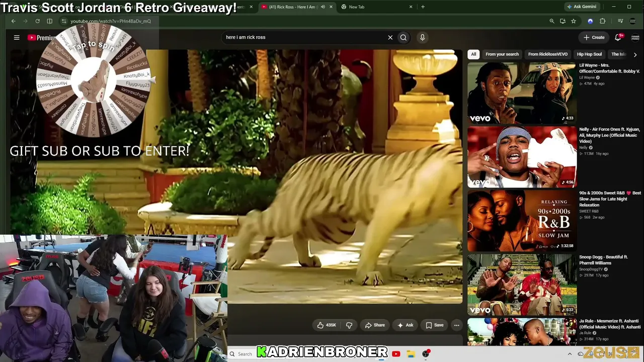Open the browser extensions puzzle icon

pos(603,21)
